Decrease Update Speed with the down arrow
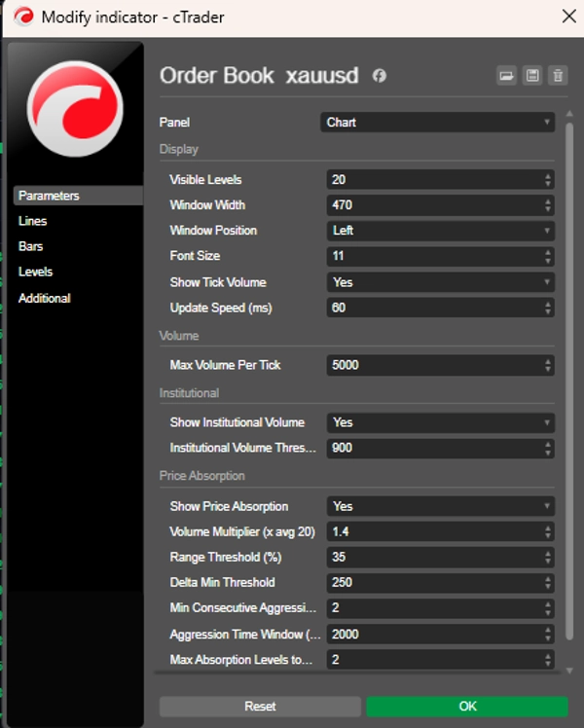The height and width of the screenshot is (728, 584). [548, 311]
